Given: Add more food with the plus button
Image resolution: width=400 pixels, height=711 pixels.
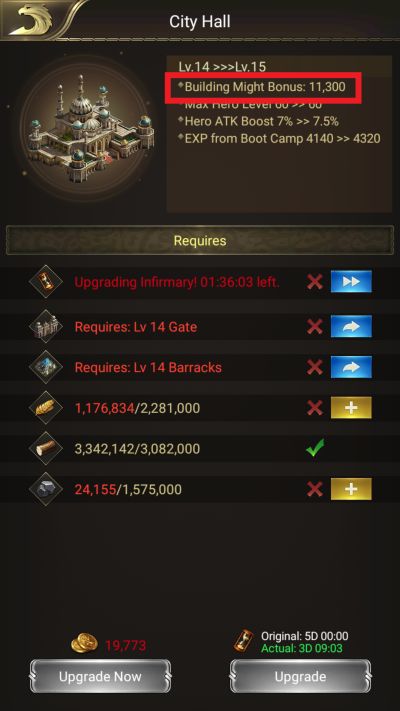Looking at the screenshot, I should (x=351, y=408).
